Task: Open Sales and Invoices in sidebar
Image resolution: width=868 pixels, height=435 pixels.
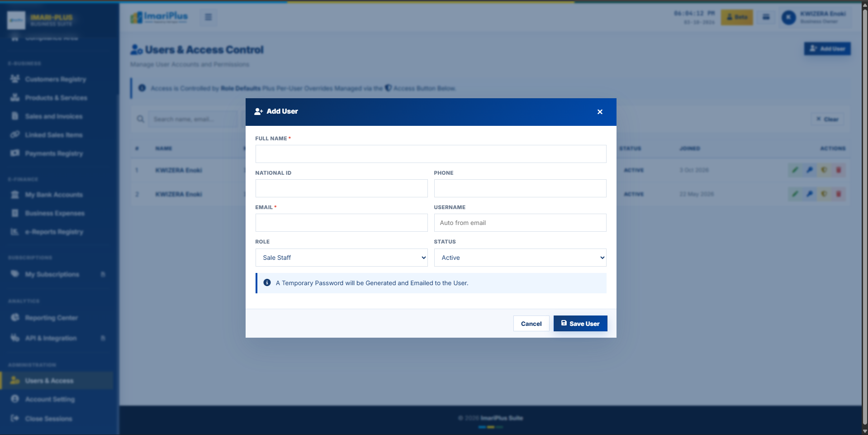Action: pyautogui.click(x=57, y=116)
